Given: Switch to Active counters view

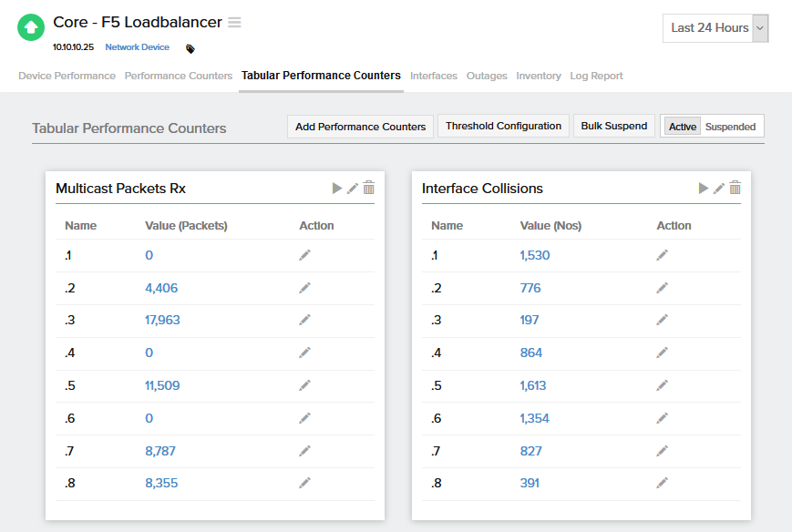Looking at the screenshot, I should (682, 127).
